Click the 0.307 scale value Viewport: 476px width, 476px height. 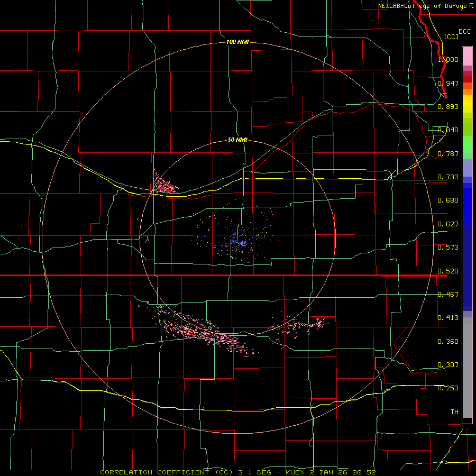click(x=448, y=365)
